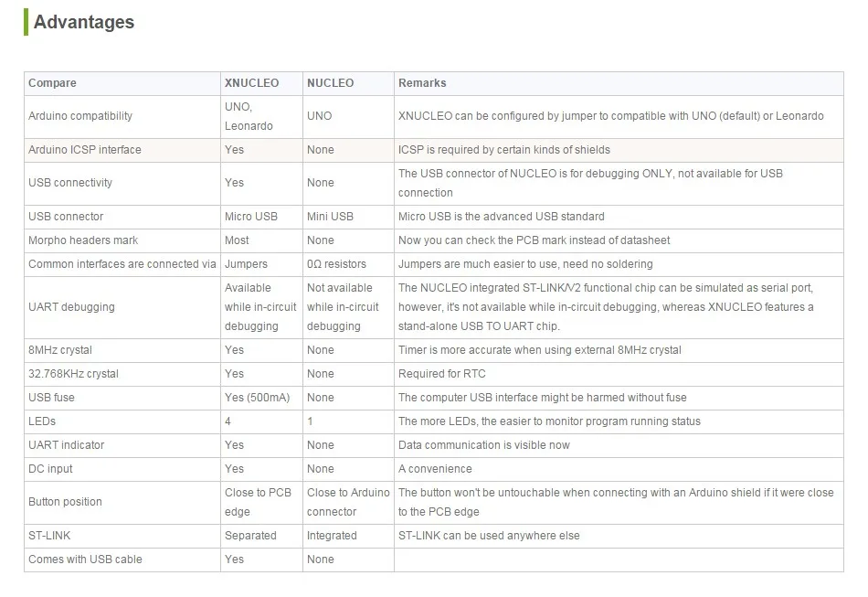Click 'Yes' in the Arduino ICSP interface row
868x597 pixels.
coord(234,150)
